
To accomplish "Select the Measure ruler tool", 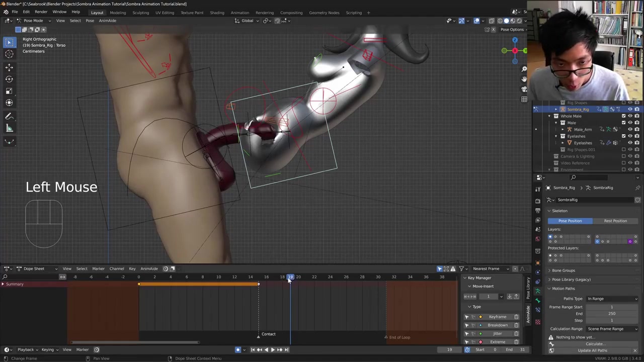I will pos(9,128).
